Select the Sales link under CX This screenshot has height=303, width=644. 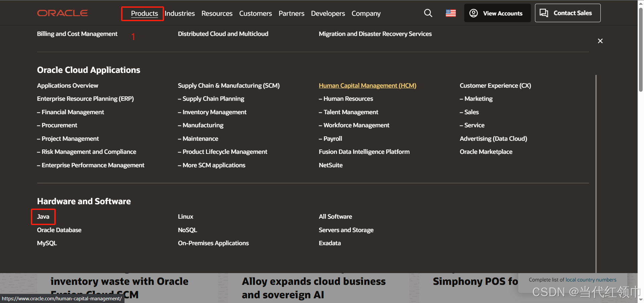469,112
